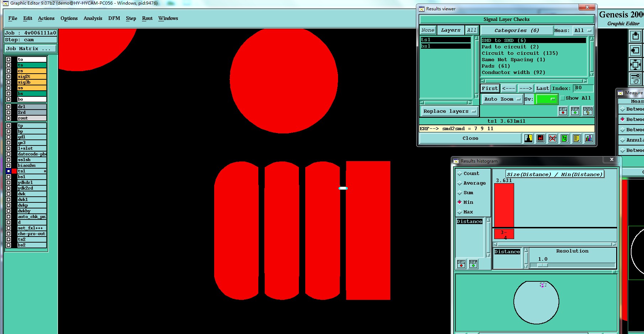
Task: Select the Count radio option
Action: pos(460,174)
